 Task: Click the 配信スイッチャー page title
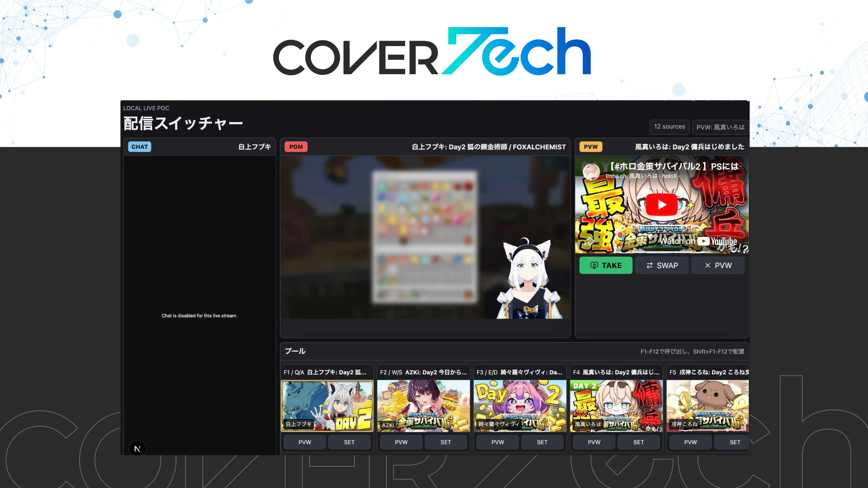pyautogui.click(x=183, y=123)
